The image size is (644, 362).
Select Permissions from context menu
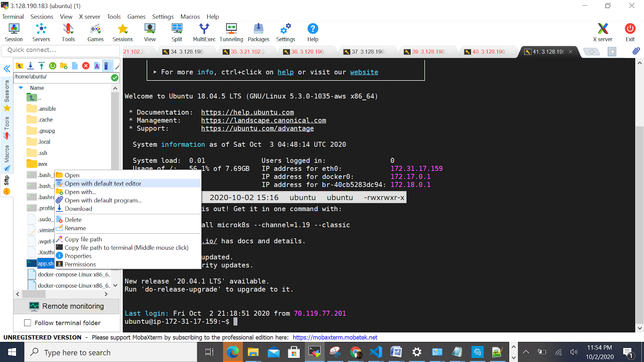coord(128,264)
